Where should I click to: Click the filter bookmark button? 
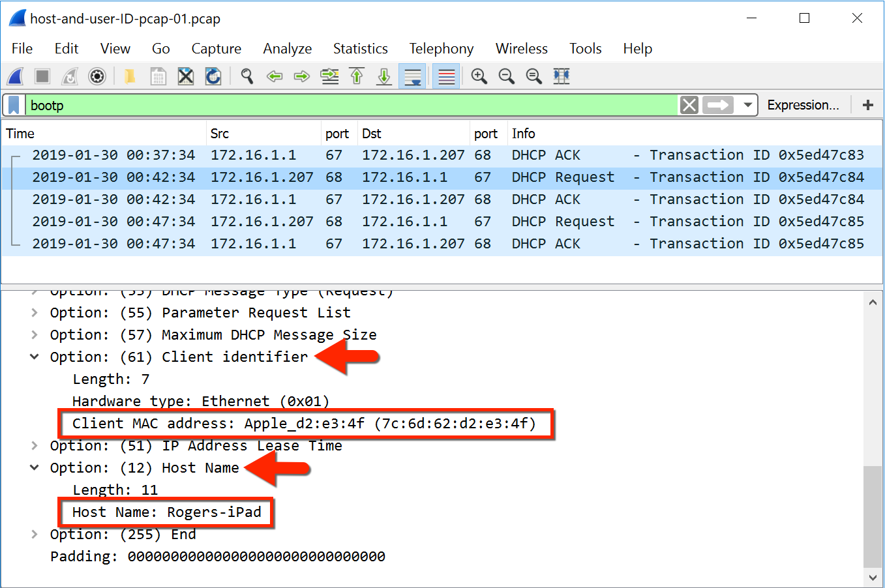(x=14, y=105)
